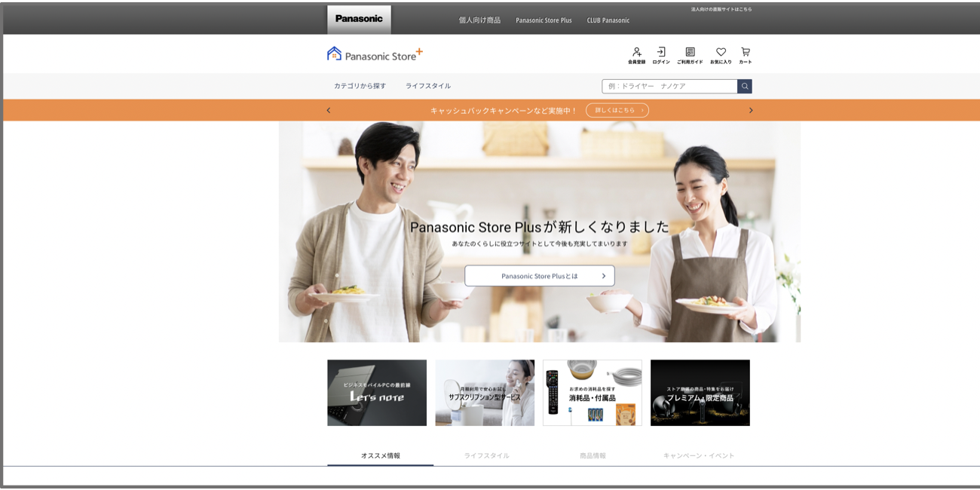
Task: Click the search field with ドライヤー placeholder
Action: point(669,86)
